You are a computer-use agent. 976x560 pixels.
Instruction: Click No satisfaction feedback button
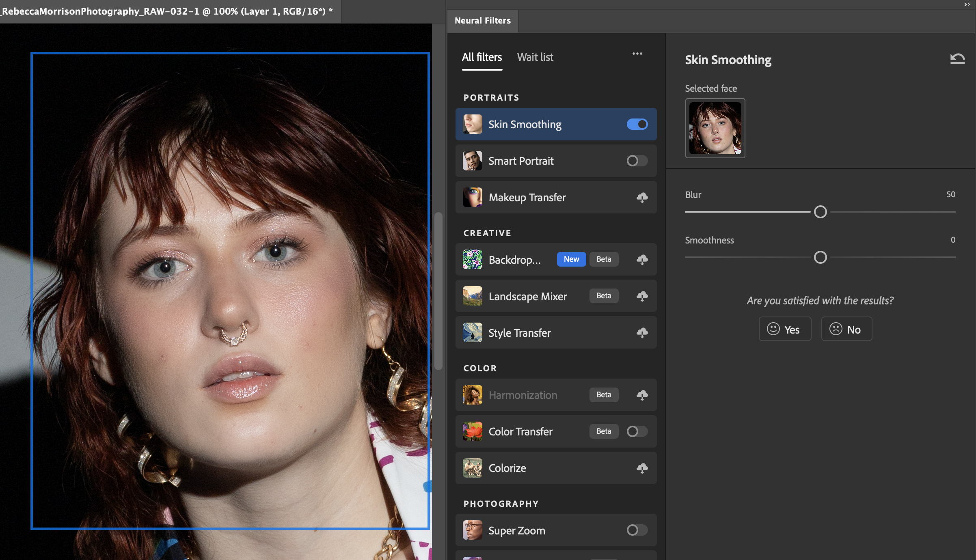pyautogui.click(x=846, y=329)
